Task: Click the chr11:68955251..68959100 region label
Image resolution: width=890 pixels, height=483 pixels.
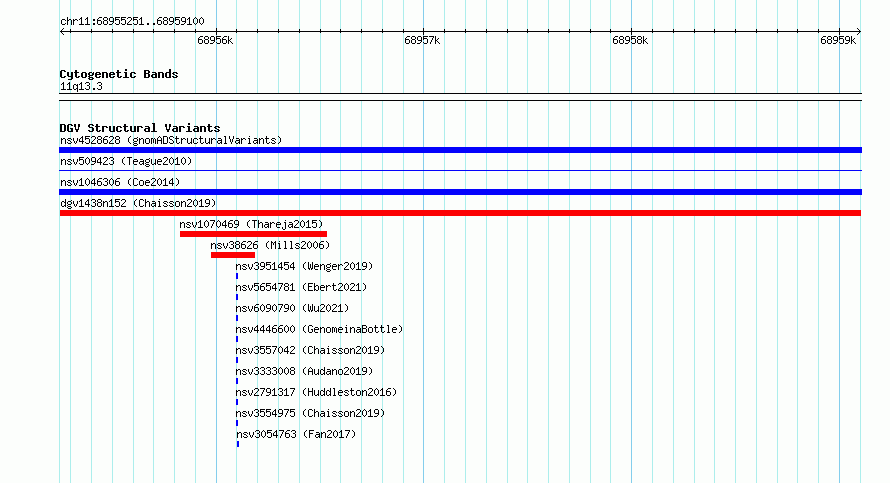Action: pyautogui.click(x=132, y=21)
